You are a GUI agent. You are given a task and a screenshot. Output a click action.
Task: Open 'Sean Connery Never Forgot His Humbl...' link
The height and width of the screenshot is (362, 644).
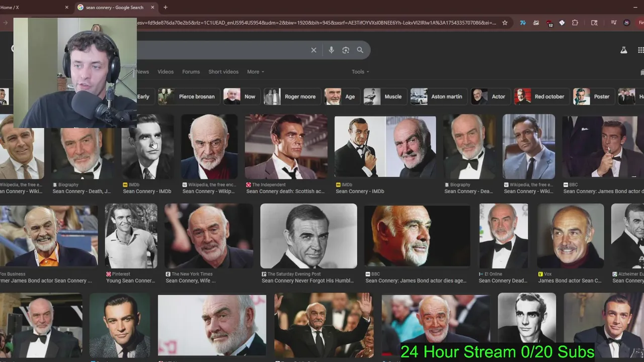(307, 281)
